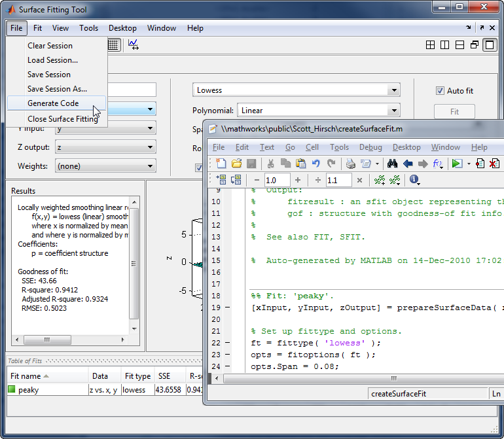Select Generate Code from File menu

coord(53,103)
